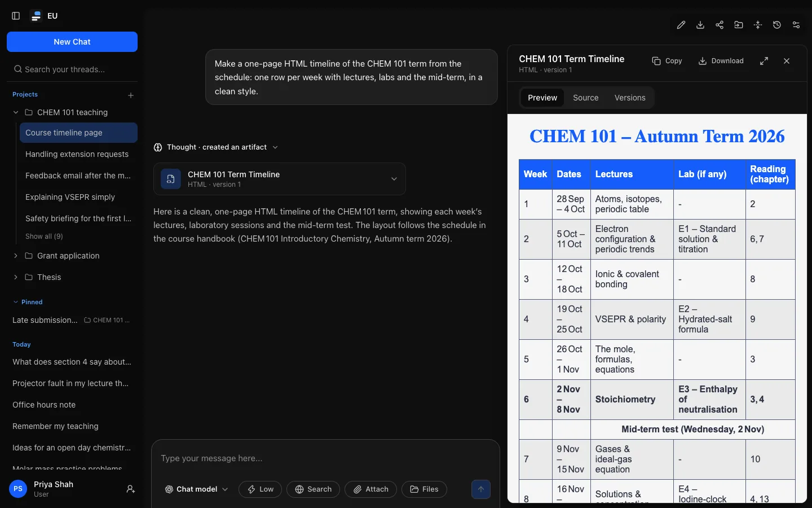Expand the artifact panel to fullscreen
Viewport: 812px width, 508px height.
click(x=764, y=61)
